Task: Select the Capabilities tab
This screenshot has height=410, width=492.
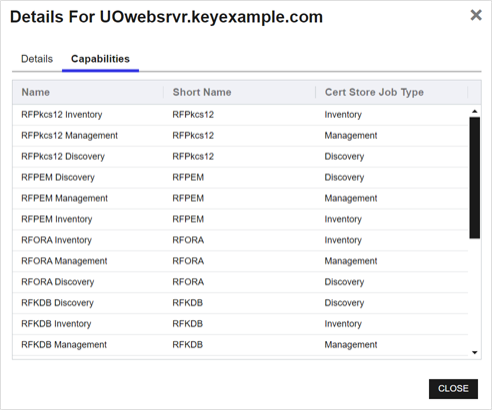Action: [100, 59]
